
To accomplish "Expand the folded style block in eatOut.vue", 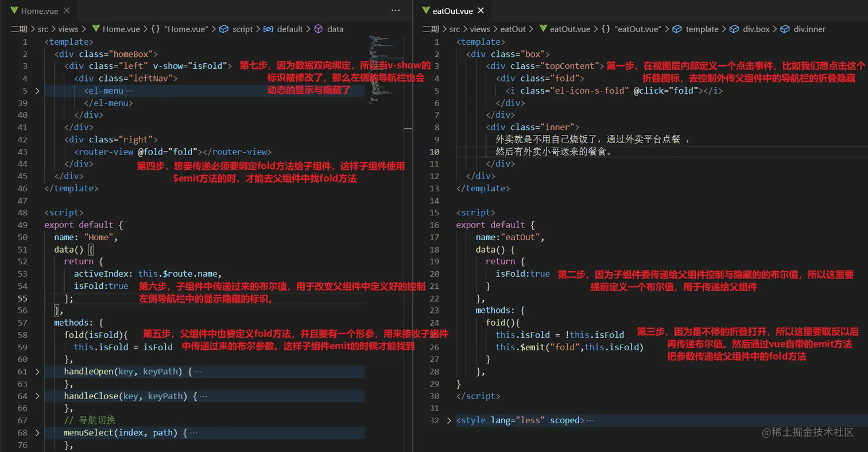I will pos(449,420).
